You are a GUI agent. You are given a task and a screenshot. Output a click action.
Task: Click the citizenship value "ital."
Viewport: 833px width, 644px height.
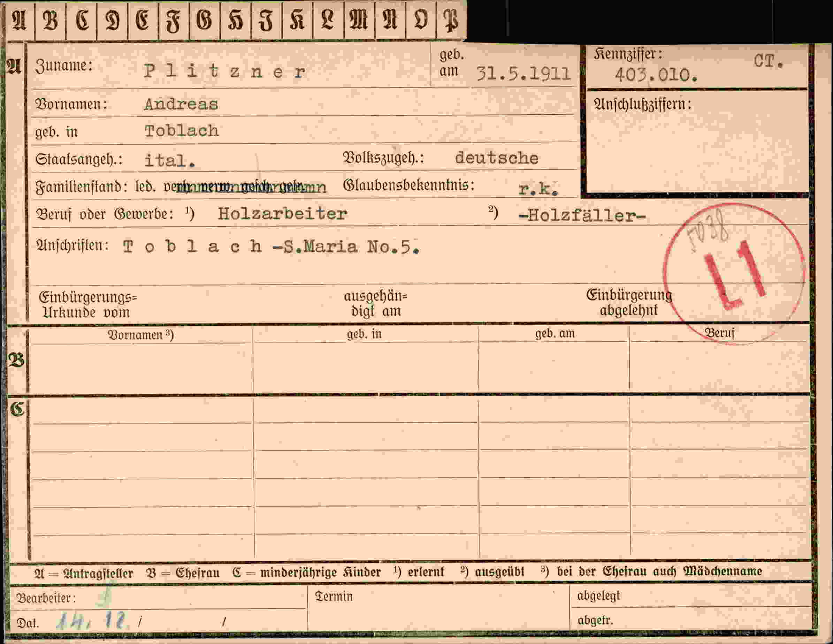170,160
